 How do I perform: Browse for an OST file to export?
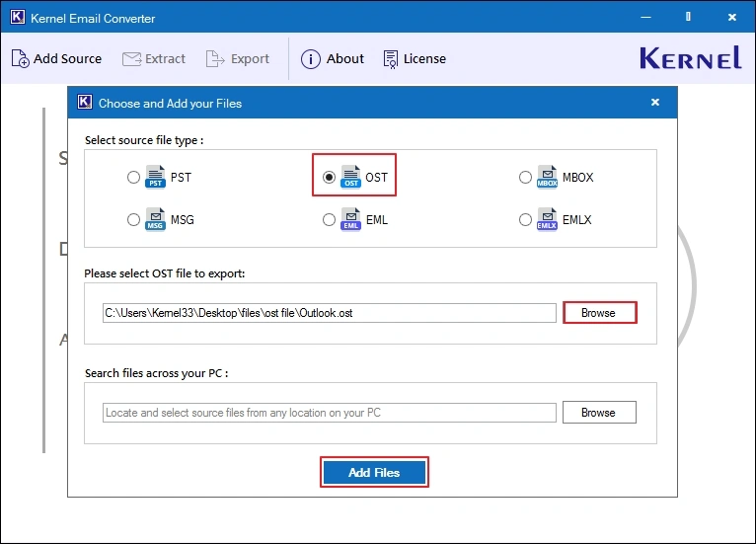pyautogui.click(x=599, y=313)
